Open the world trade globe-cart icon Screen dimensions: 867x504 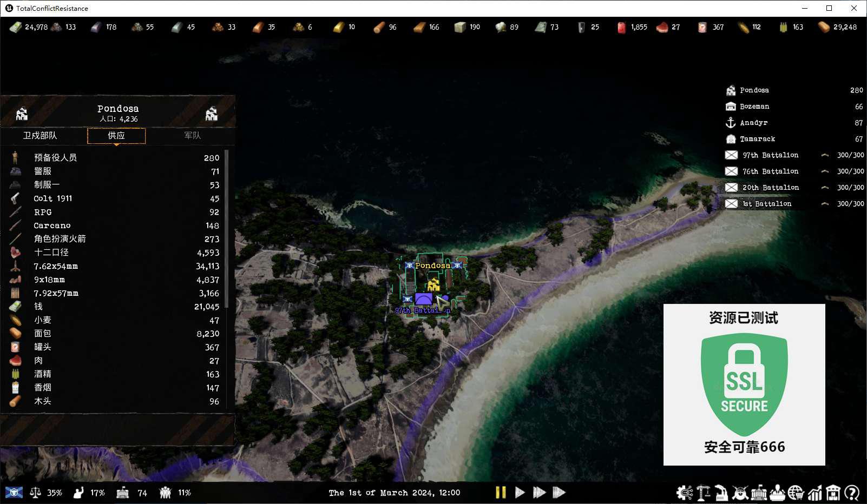(796, 493)
